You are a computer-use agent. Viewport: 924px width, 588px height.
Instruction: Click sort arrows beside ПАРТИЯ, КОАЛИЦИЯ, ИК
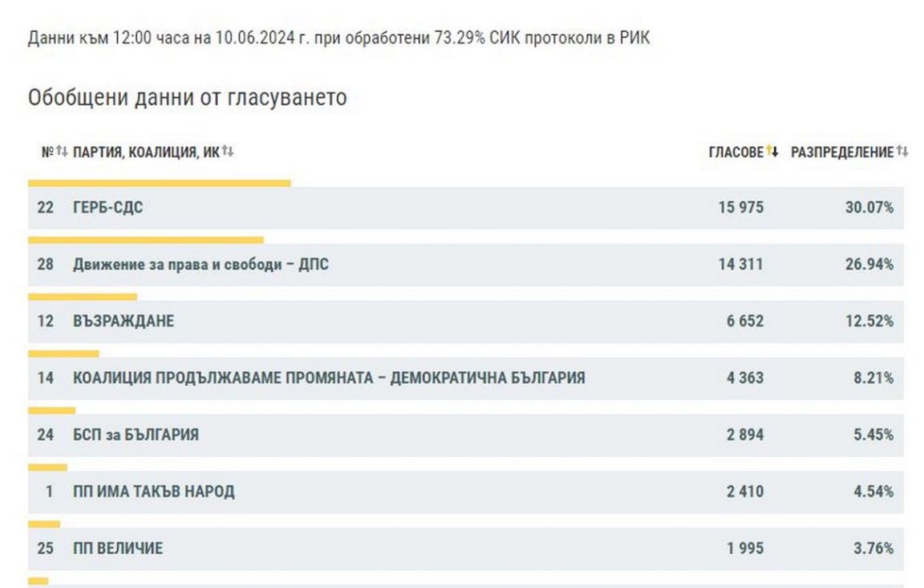click(x=228, y=152)
